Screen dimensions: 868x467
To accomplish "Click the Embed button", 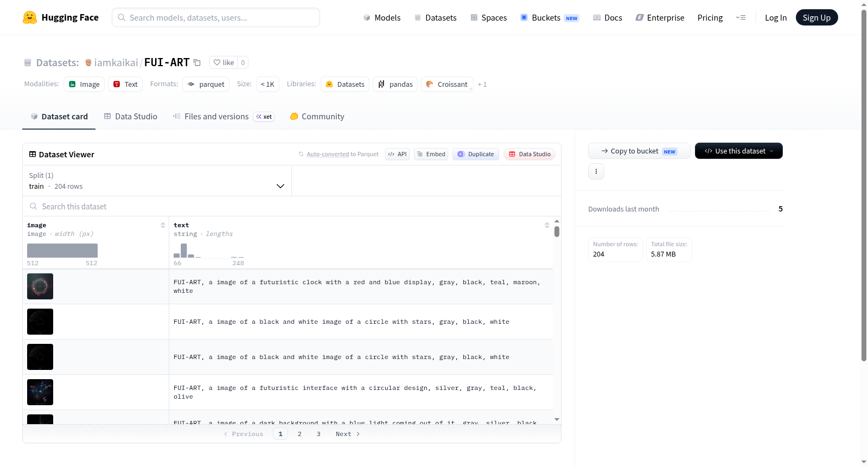I will point(431,154).
